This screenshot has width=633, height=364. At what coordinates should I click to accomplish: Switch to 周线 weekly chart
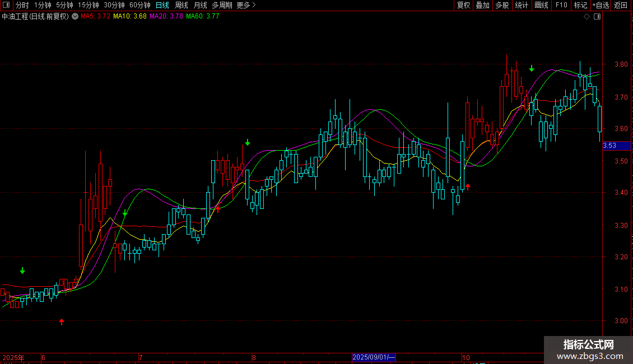181,5
